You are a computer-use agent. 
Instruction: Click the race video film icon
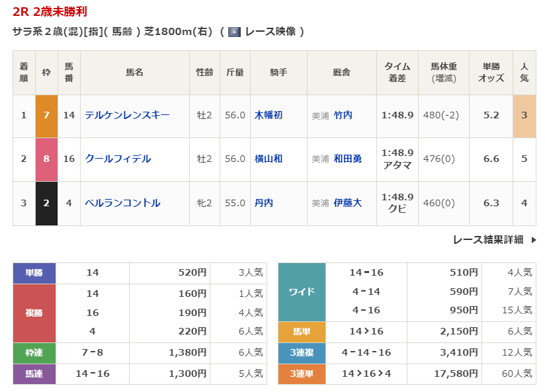tap(234, 32)
